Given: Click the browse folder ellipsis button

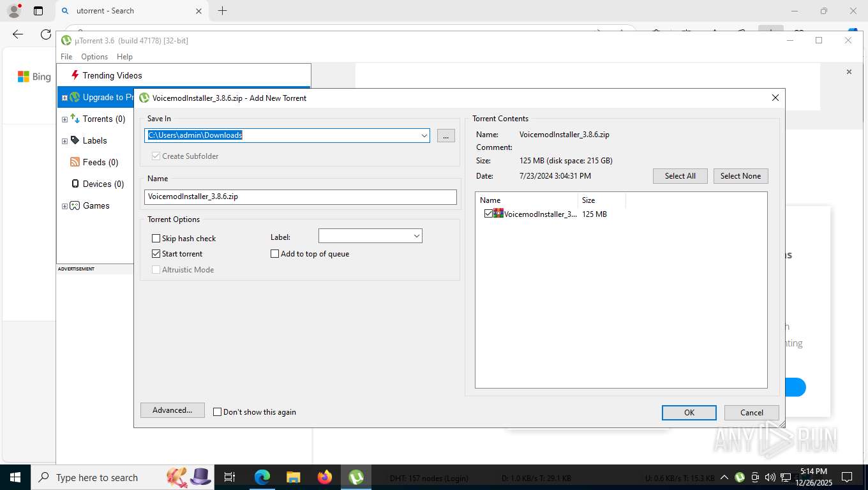Looking at the screenshot, I should click(445, 135).
